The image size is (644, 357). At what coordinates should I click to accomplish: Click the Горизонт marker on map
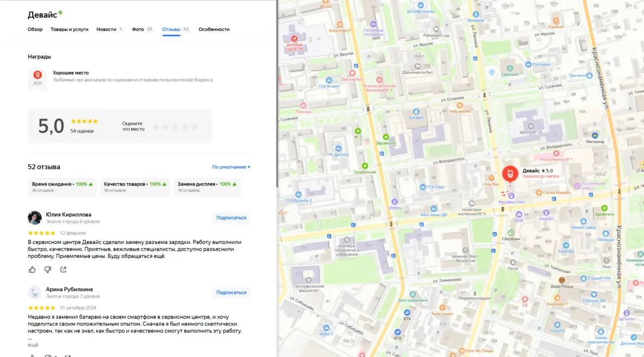[x=510, y=69]
